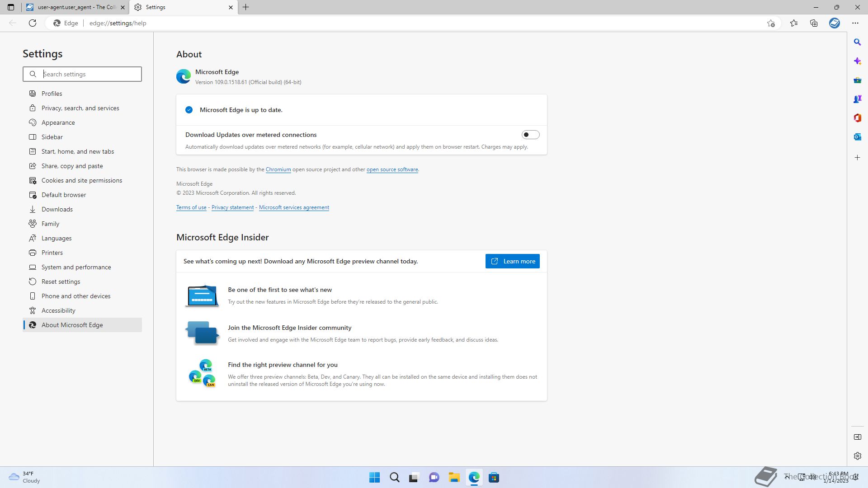
Task: Add this page to favorites icon
Action: pyautogui.click(x=771, y=23)
